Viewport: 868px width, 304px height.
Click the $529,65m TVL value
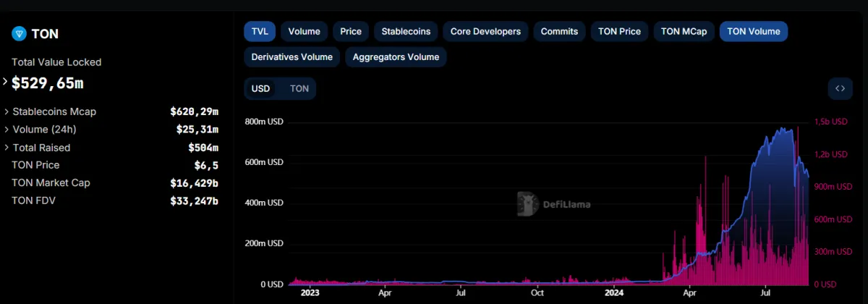coord(48,83)
